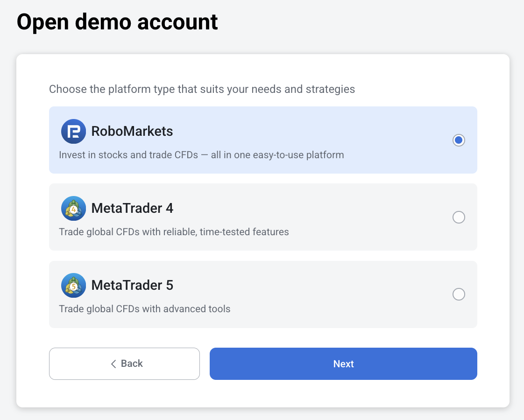Click the RoboMarkets platform title
Screen dimensions: 524x420
tap(132, 131)
